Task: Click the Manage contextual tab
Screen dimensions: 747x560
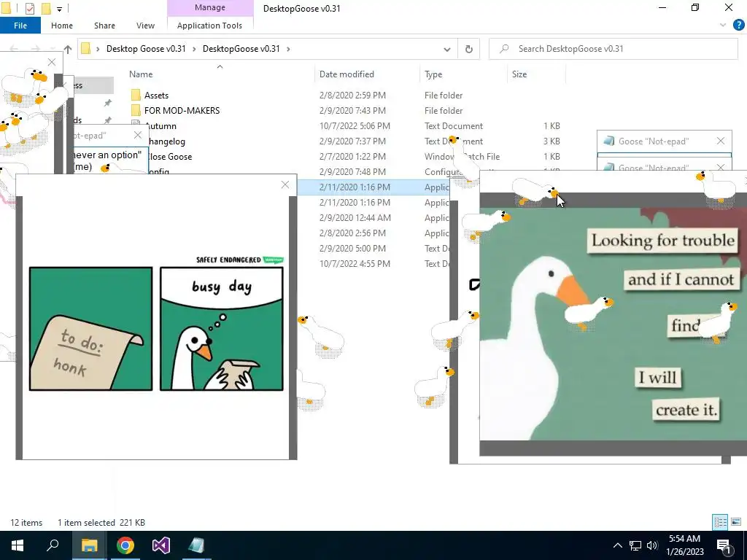Action: point(209,7)
